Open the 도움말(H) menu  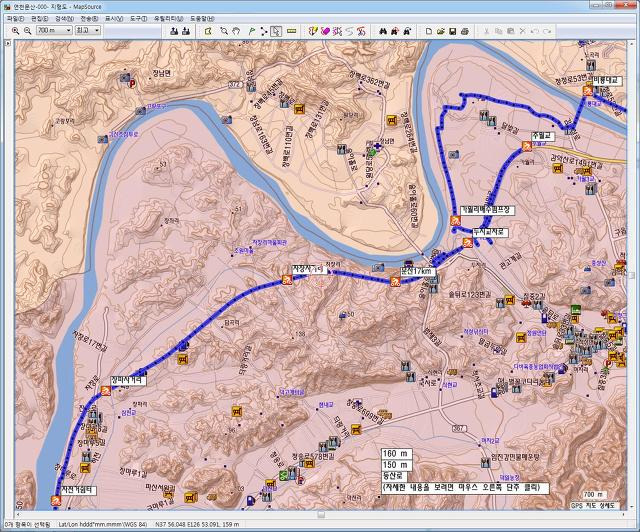point(202,19)
